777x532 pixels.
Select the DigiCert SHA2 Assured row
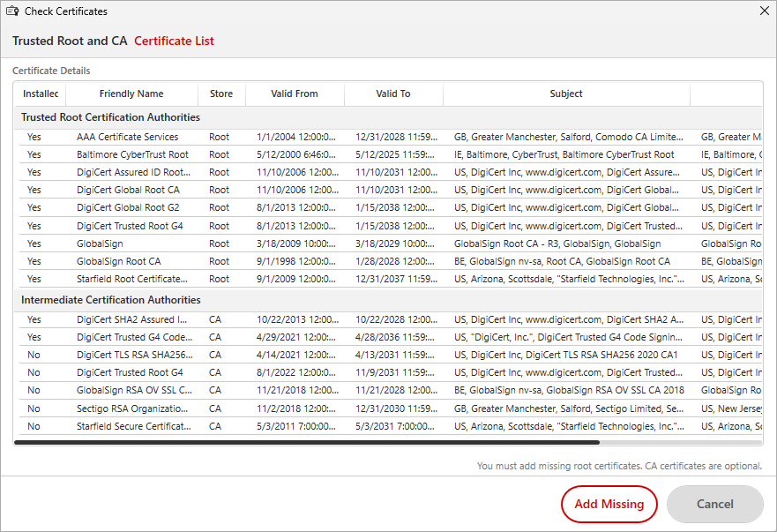pos(391,319)
